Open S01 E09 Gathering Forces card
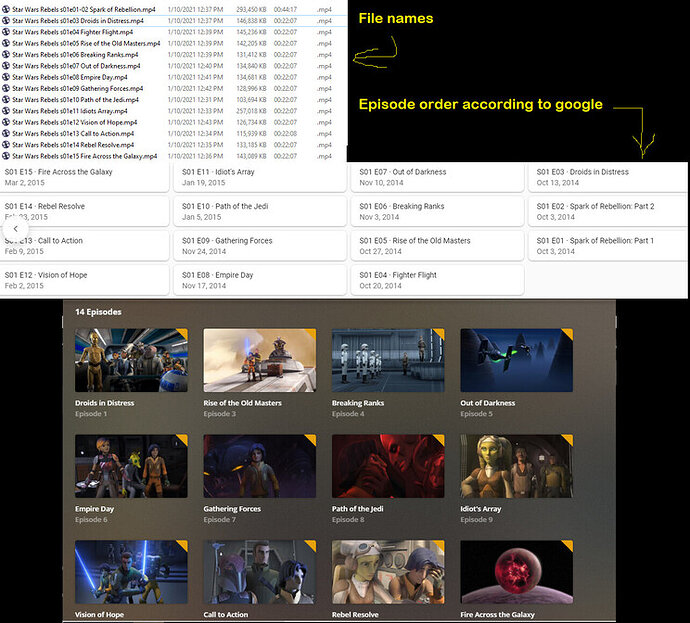Viewport: 690px width, 623px height. (260, 246)
